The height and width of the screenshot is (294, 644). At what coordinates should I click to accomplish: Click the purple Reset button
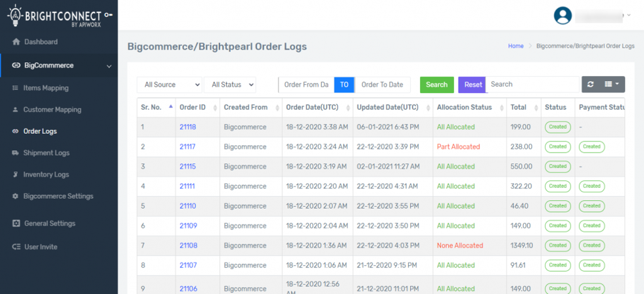[472, 84]
